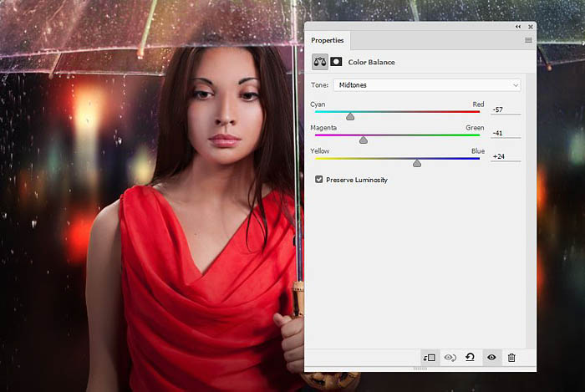Click the Cyan-Red slider handle
The height and width of the screenshot is (392, 585).
(x=350, y=117)
